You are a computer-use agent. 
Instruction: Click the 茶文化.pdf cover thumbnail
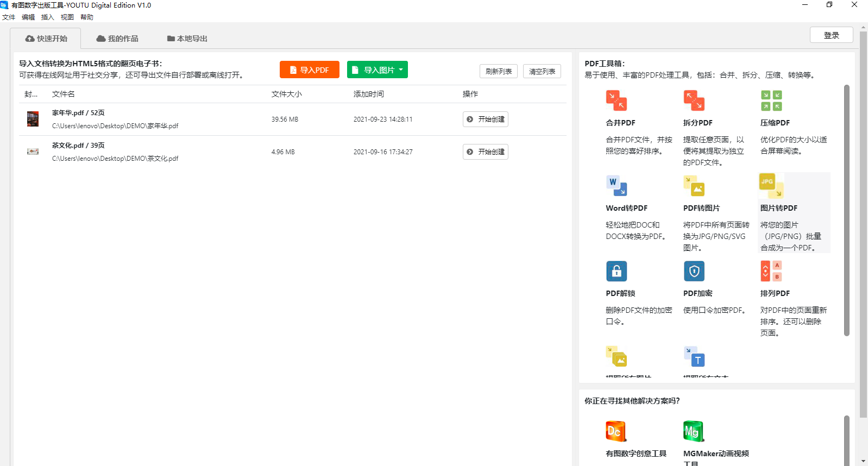click(x=33, y=152)
